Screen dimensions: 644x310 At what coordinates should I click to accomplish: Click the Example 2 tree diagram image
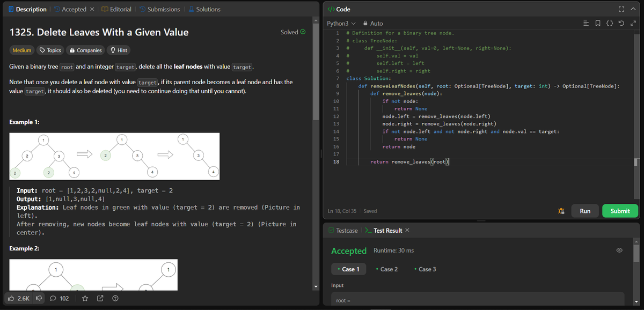pyautogui.click(x=93, y=274)
